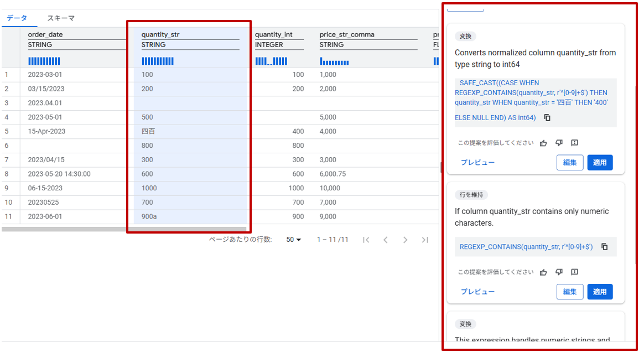Image resolution: width=644 pixels, height=352 pixels.
Task: Click the 変換 chip on the Converts normalized card
Action: tap(465, 36)
